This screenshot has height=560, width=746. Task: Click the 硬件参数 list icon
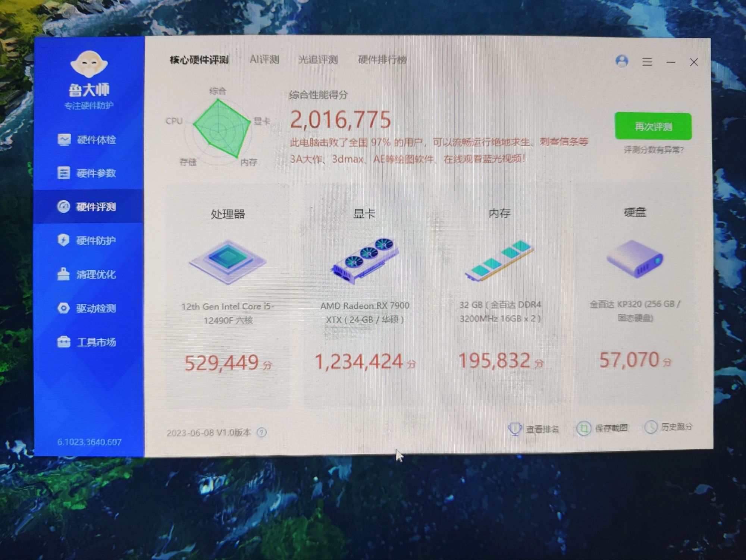click(64, 173)
